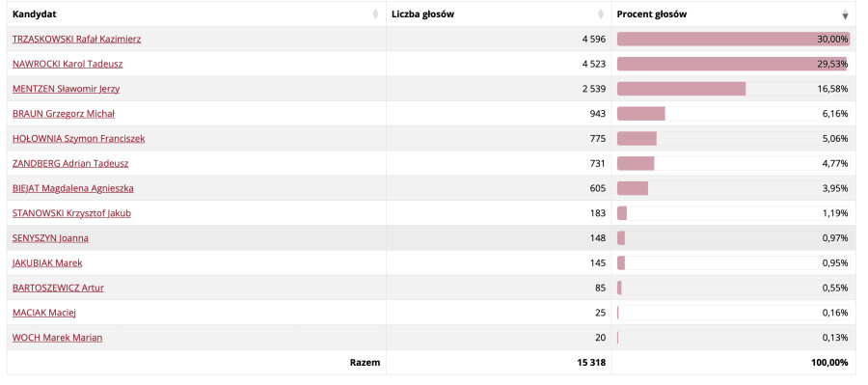The width and height of the screenshot is (868, 385).
Task: Click the 30,00% progress bar for Trzaskowski
Action: tap(734, 40)
